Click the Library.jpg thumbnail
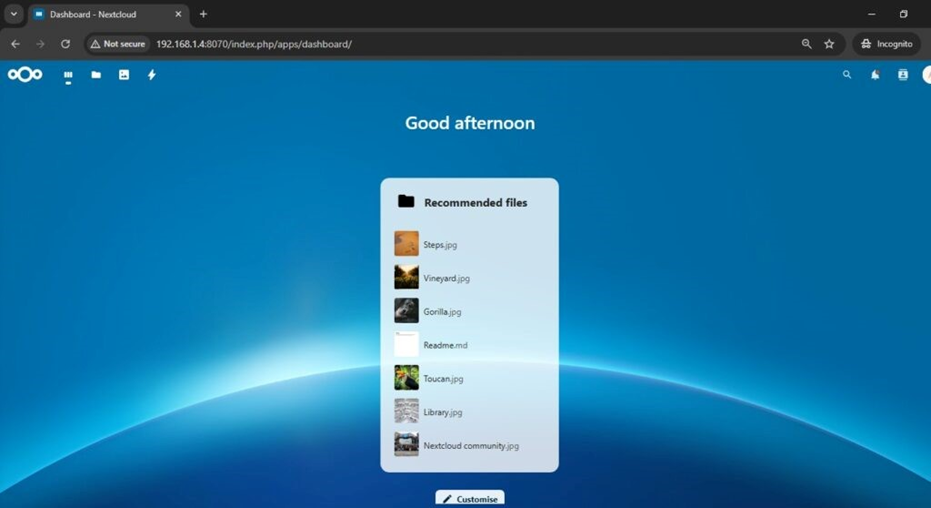Viewport: 931px width, 508px height. click(406, 411)
